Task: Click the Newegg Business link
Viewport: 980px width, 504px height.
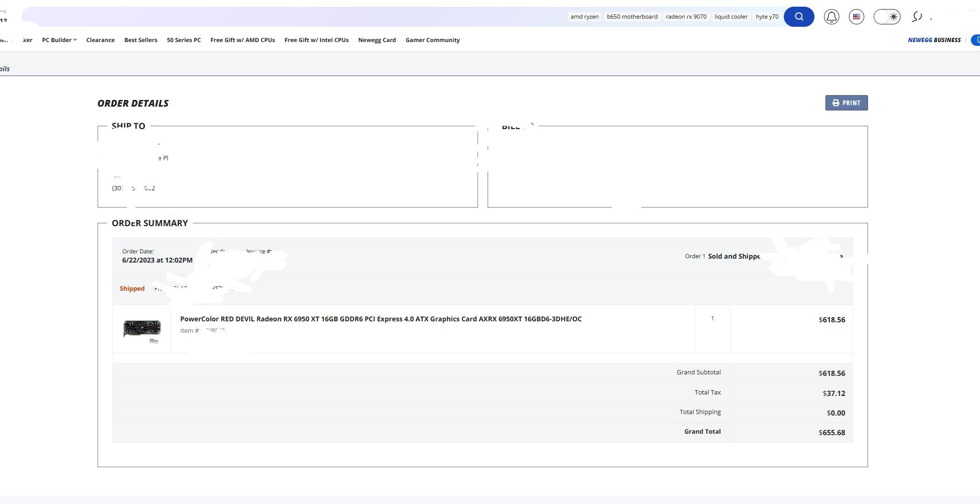Action: point(934,40)
